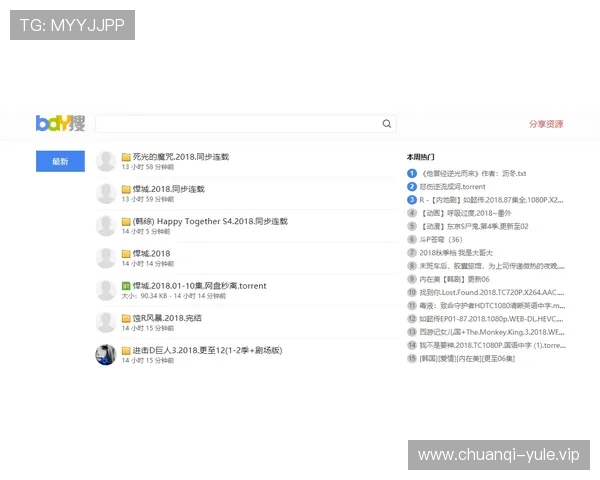Image resolution: width=600 pixels, height=480 pixels.
Task: Click folder icon of 14 小时 14 分钟前 folder
Action: point(126,253)
